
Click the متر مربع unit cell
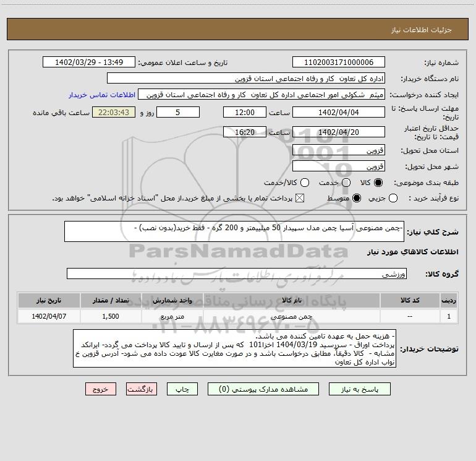[172, 316]
